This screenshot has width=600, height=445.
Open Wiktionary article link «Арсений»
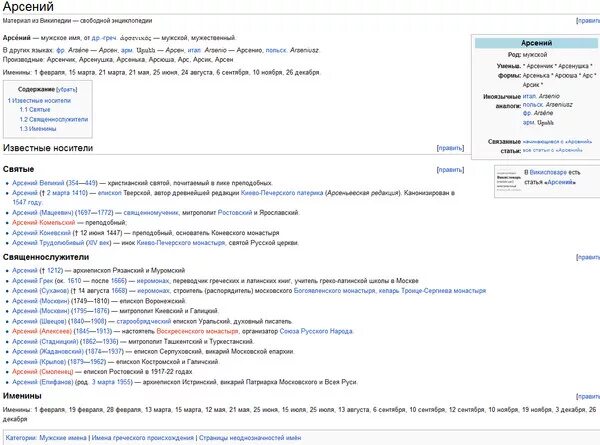pyautogui.click(x=560, y=183)
